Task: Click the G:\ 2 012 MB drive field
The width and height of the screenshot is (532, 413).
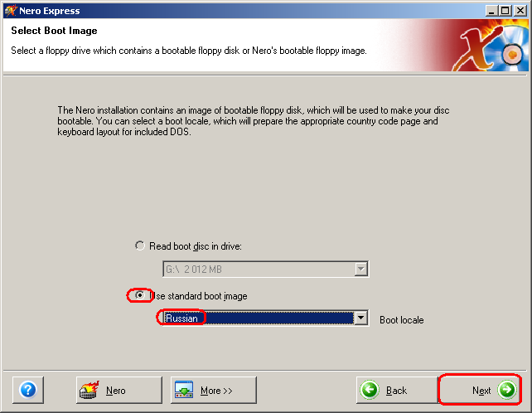Action: 266,269
